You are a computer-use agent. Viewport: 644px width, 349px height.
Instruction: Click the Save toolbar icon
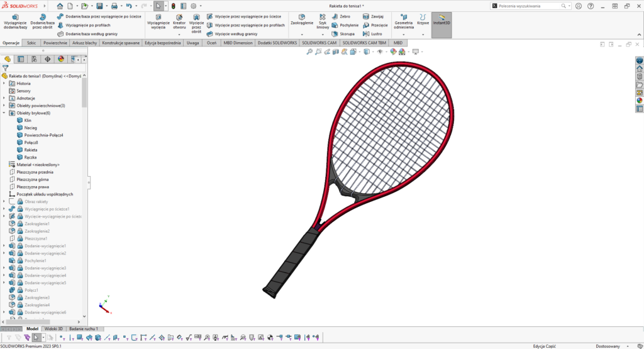pos(99,6)
